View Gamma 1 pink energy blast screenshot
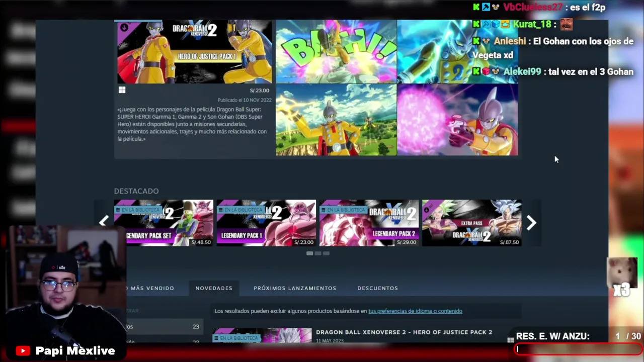This screenshot has height=362, width=644. (x=457, y=120)
